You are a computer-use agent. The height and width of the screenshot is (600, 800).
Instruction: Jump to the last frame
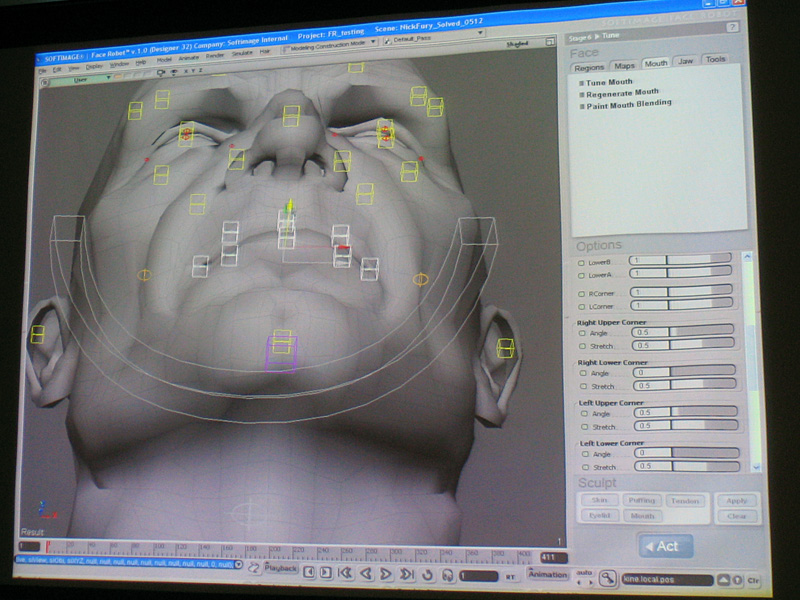(x=407, y=574)
